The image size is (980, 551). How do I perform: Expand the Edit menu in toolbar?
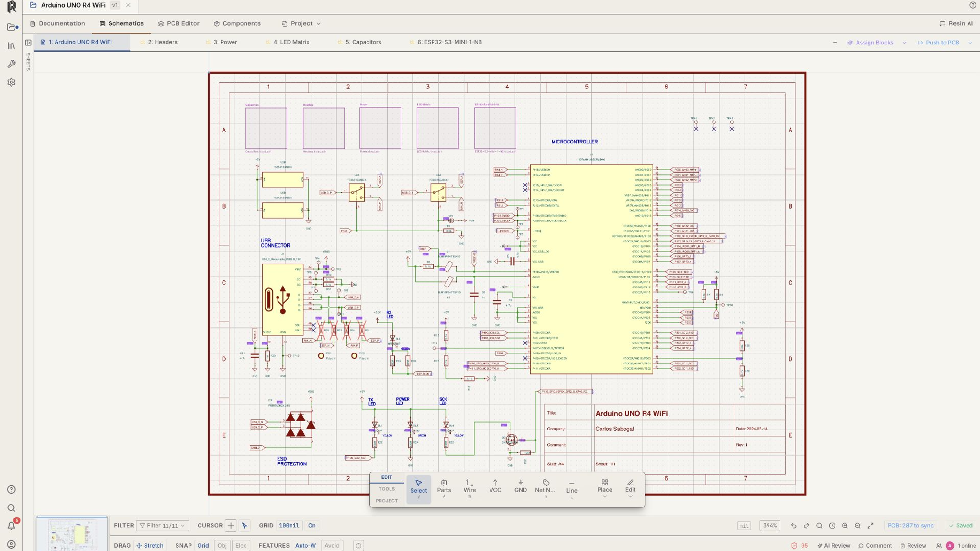click(x=630, y=489)
